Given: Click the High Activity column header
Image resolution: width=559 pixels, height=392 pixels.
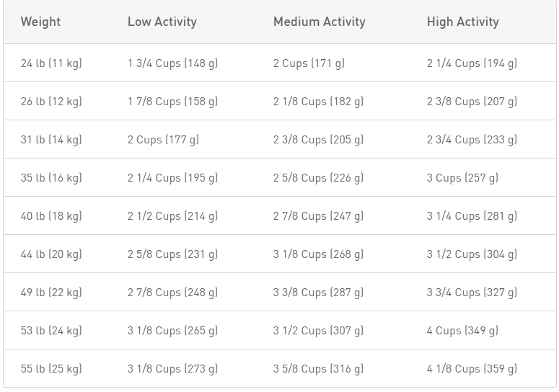Looking at the screenshot, I should [x=463, y=22].
